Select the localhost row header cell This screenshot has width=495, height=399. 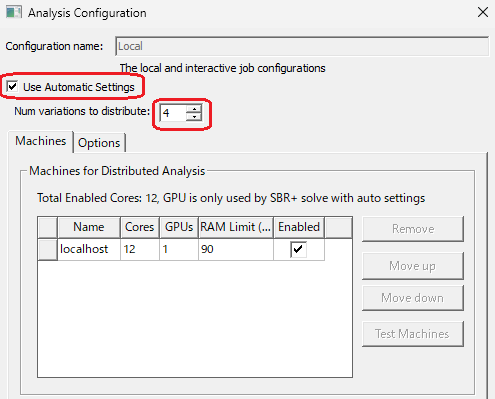[48, 249]
